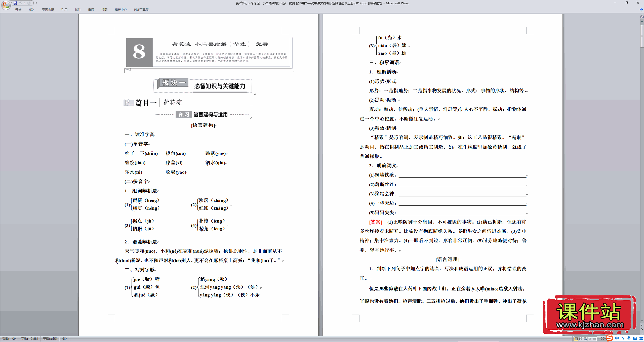Switch to 引用 ribbon tab
Image resolution: width=644 pixels, height=342 pixels.
pos(64,10)
